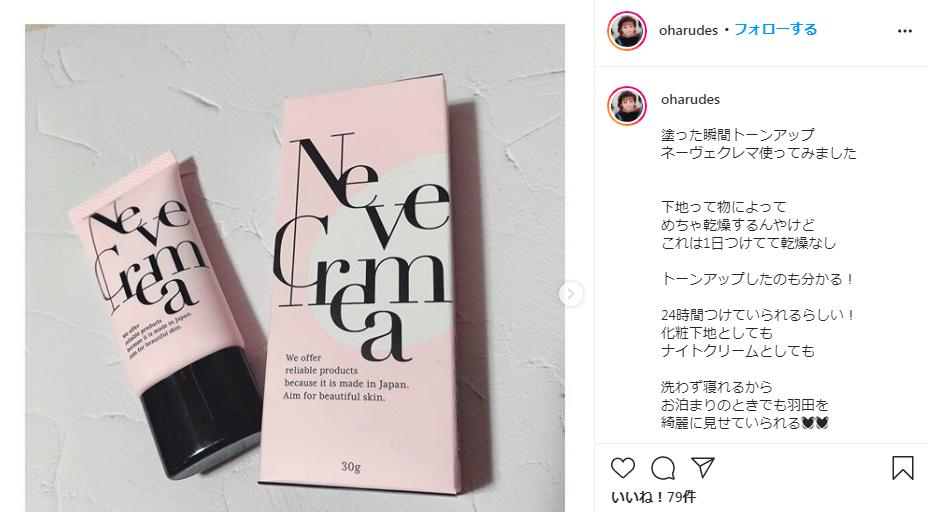View the list of 79 likes
The image size is (927, 512).
tap(653, 497)
